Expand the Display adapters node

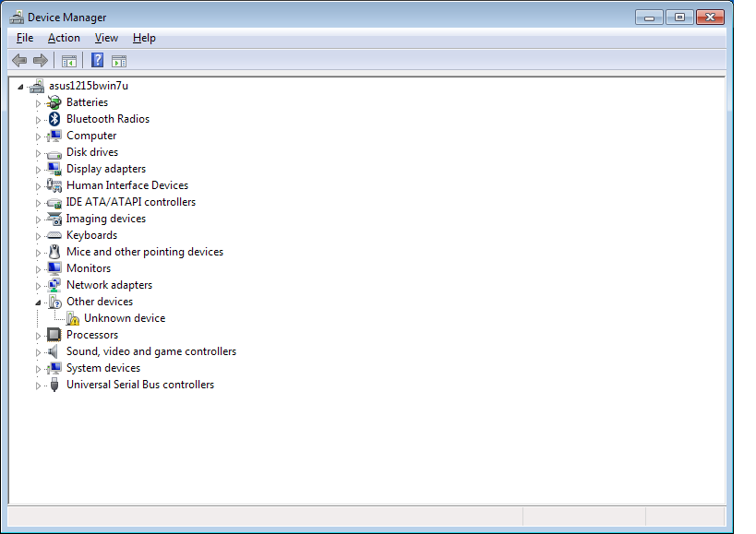38,170
